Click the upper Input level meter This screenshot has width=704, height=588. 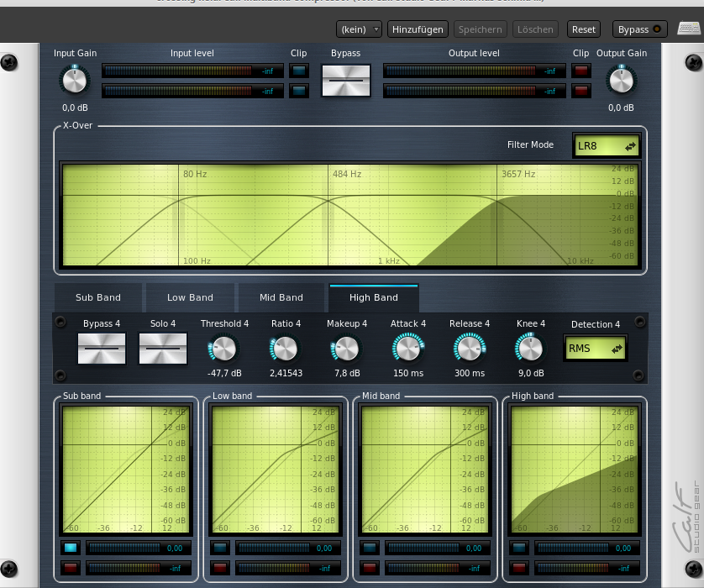pos(192,71)
